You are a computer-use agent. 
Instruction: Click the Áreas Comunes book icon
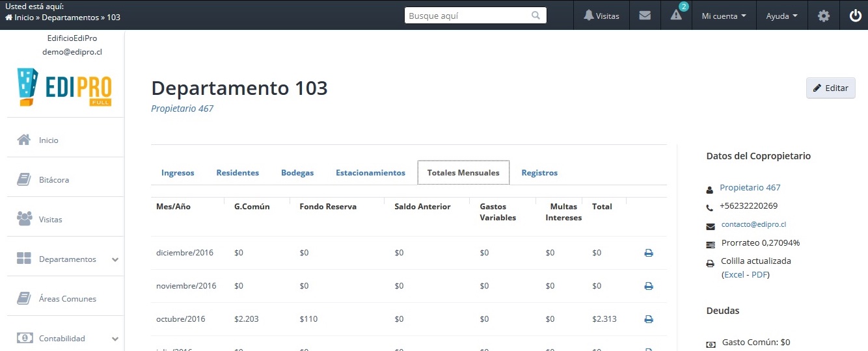point(24,298)
